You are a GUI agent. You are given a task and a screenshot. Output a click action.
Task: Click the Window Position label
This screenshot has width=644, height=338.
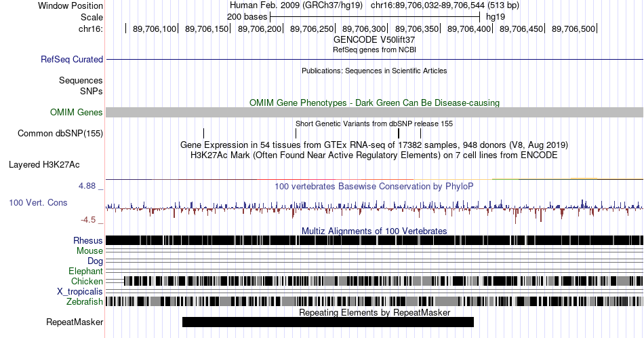point(71,5)
